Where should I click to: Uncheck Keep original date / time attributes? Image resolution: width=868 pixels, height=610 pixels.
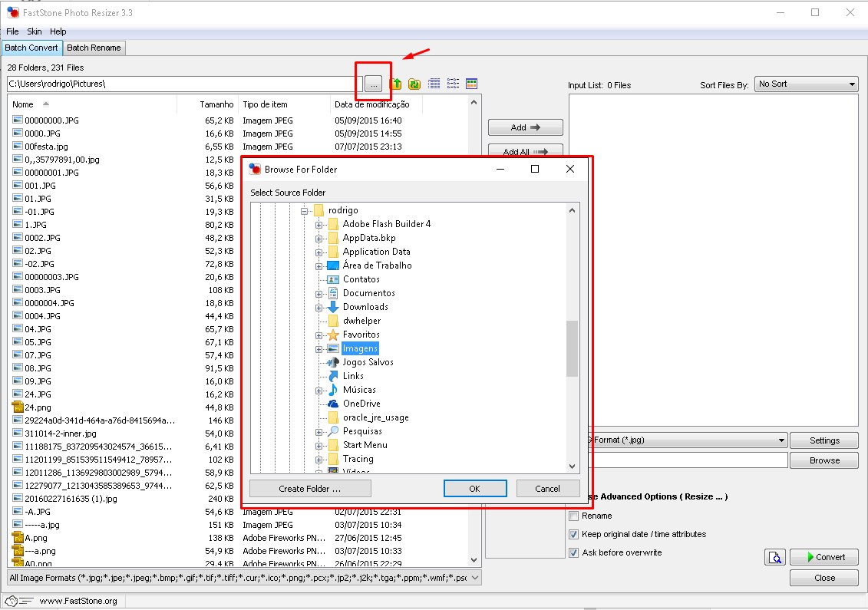[573, 534]
